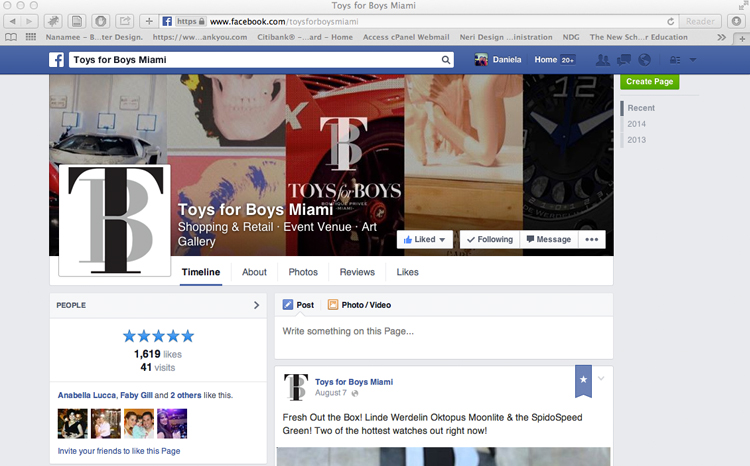Click the 1,619 likes count
The height and width of the screenshot is (466, 750).
point(158,354)
